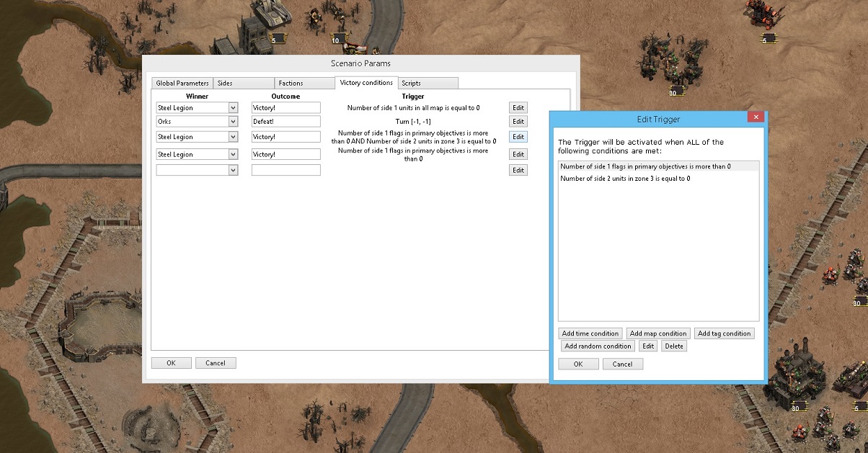Open the Global Parameters tab

(182, 84)
